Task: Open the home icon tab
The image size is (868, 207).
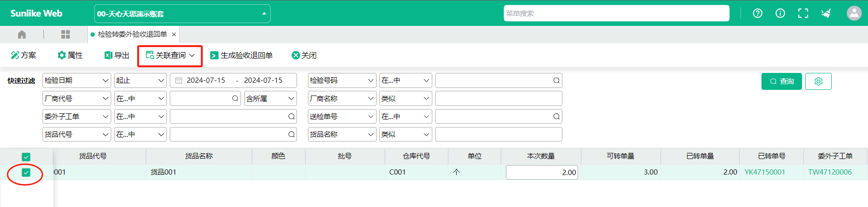Action: click(22, 34)
